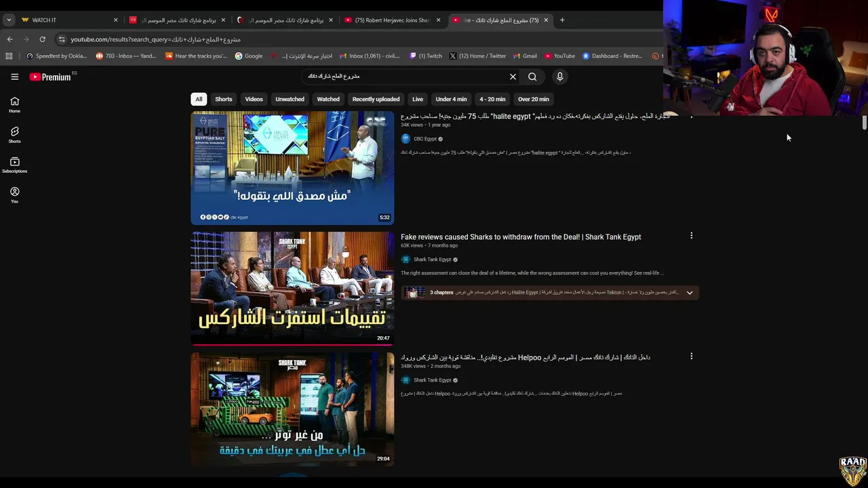Open the browser tab search dropdown

click(8, 20)
